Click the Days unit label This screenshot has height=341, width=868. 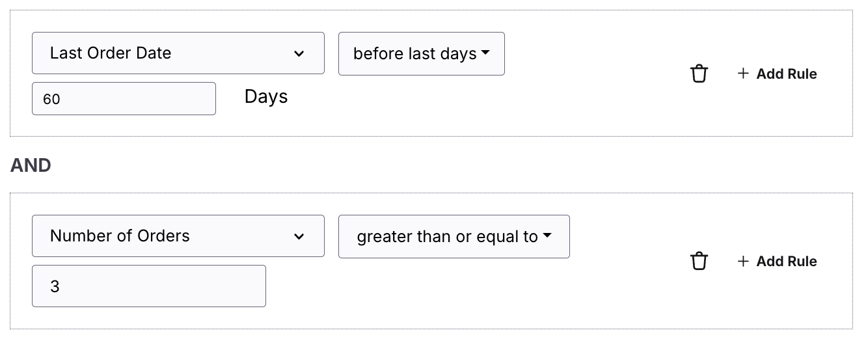click(x=266, y=97)
